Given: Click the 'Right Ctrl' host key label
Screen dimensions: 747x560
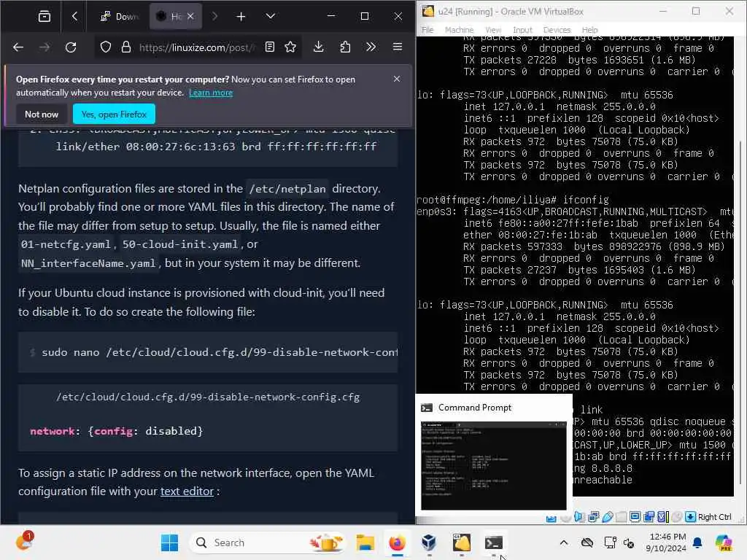Looking at the screenshot, I should click(x=715, y=517).
